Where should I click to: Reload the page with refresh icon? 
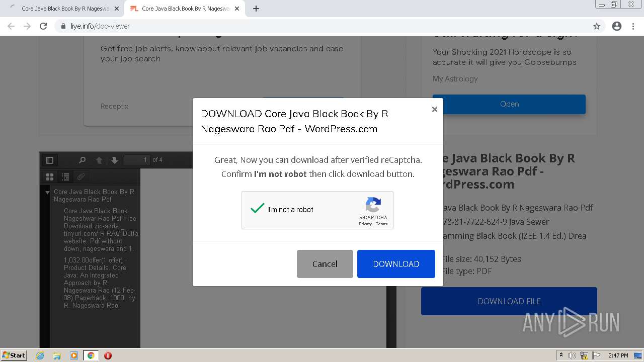[43, 26]
